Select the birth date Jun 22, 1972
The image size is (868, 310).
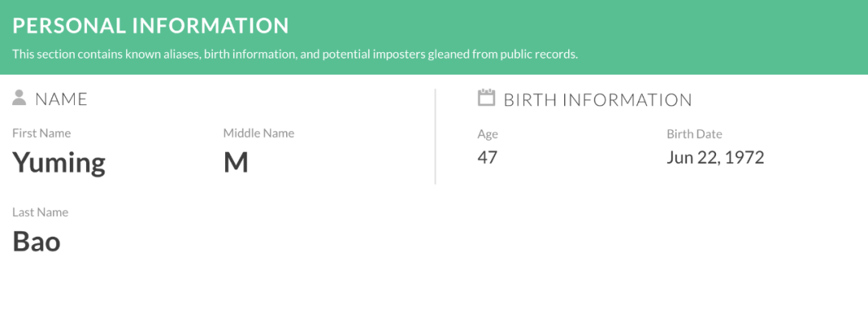point(715,157)
